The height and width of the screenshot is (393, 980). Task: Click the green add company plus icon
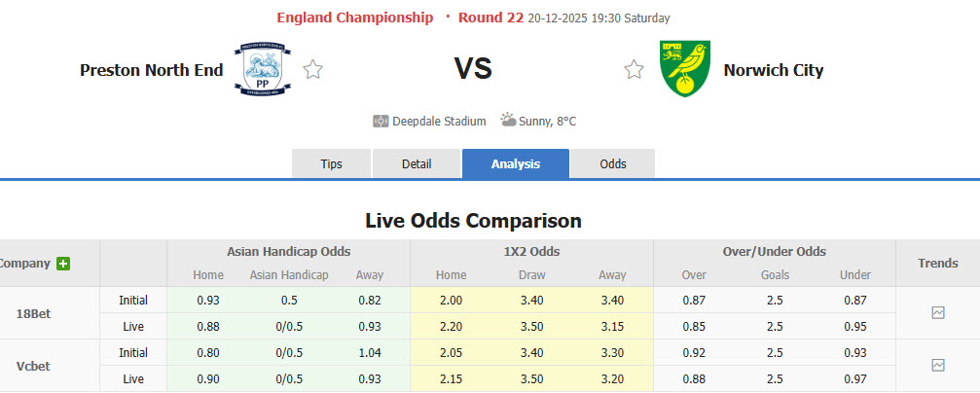coord(63,264)
